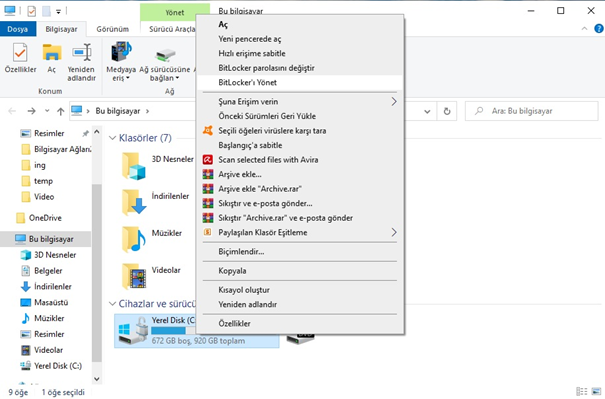The image size is (605, 399).
Task: Click the Yönet contextual tab
Action: click(x=174, y=12)
